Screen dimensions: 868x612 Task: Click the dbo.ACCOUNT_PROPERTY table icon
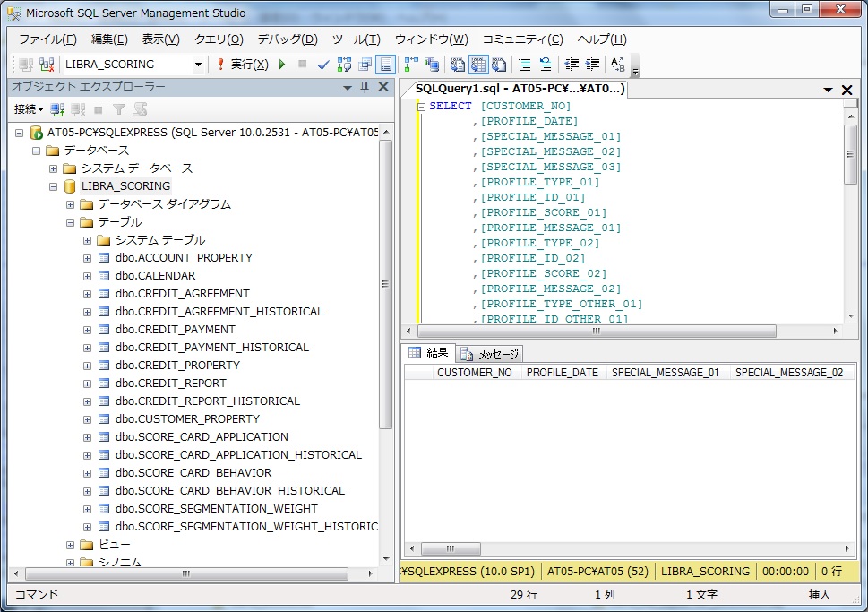(104, 257)
